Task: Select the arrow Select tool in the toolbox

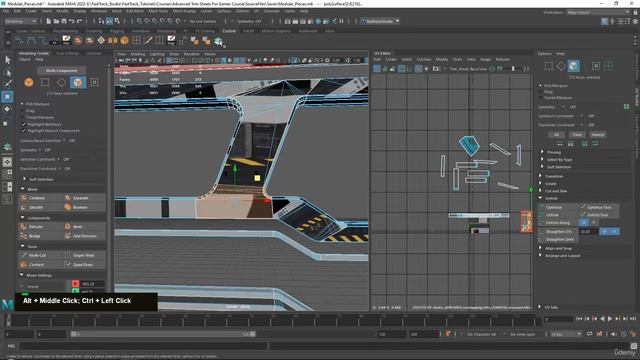Action: pyautogui.click(x=7, y=60)
